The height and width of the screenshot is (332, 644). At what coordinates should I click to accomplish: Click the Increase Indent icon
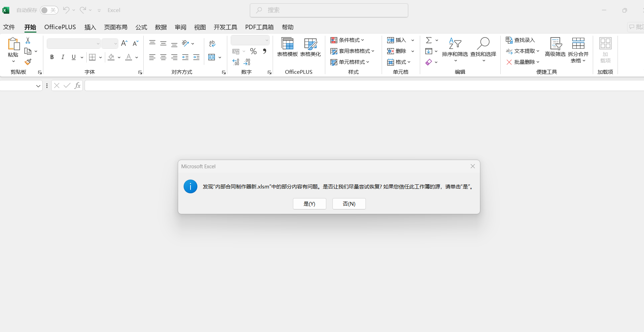(x=196, y=57)
